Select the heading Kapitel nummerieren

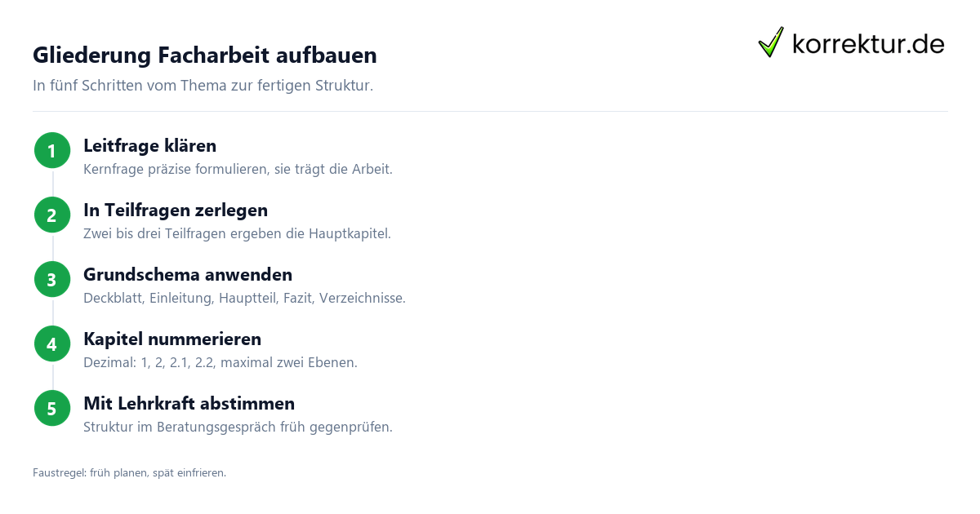click(172, 339)
